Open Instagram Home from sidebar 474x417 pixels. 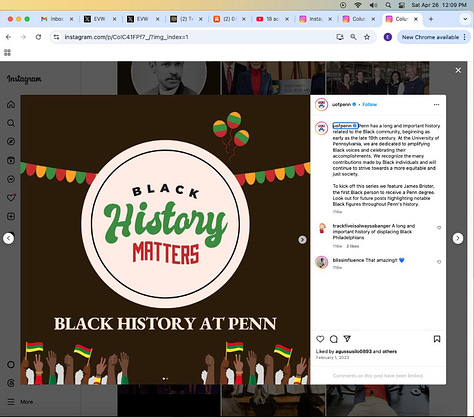click(11, 104)
